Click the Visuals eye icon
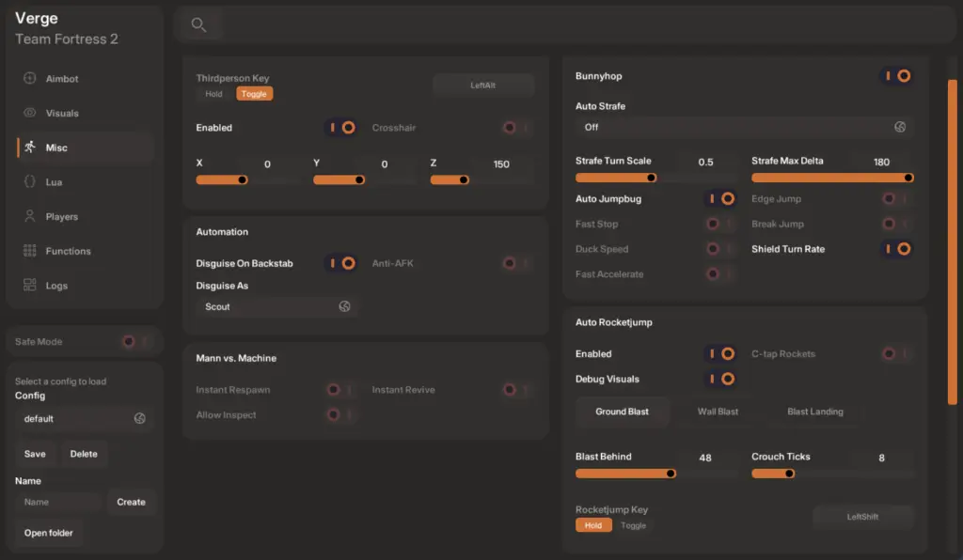Image resolution: width=963 pixels, height=560 pixels. tap(29, 112)
